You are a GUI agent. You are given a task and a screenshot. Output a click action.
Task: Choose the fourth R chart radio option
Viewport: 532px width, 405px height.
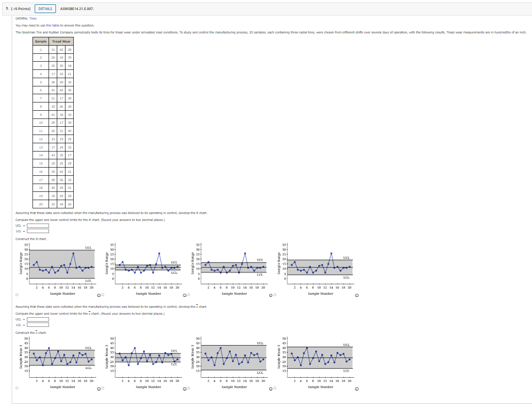coord(274,296)
